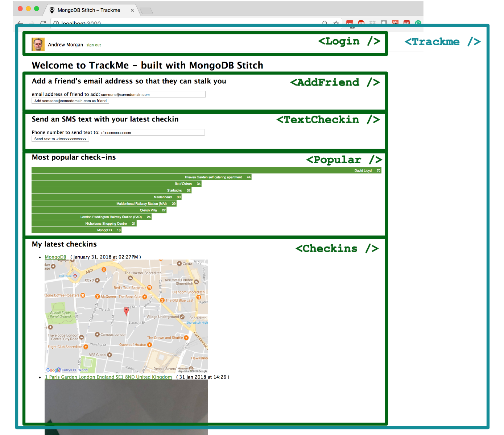Viewport: 504px width, 435px height.
Task: Click the Ace Hotel London hotel icon
Action: pos(197,282)
